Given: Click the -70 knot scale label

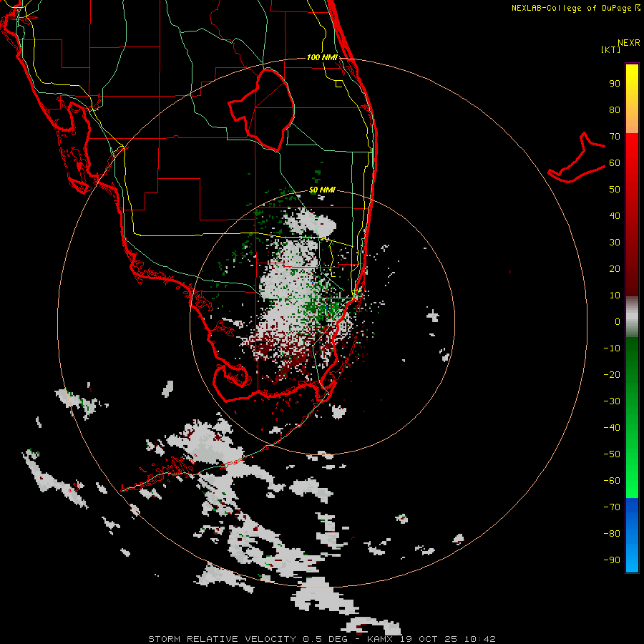Looking at the screenshot, I should pos(612,507).
